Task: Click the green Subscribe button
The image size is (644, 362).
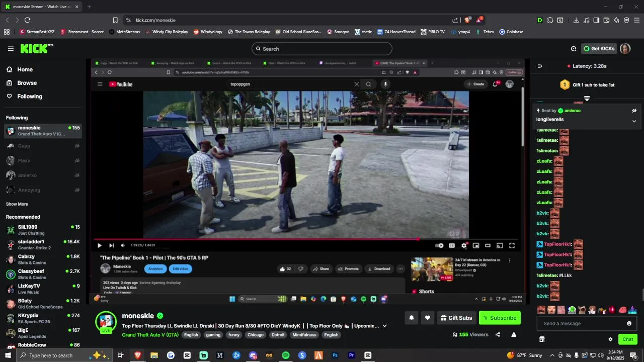Action: 500,318
